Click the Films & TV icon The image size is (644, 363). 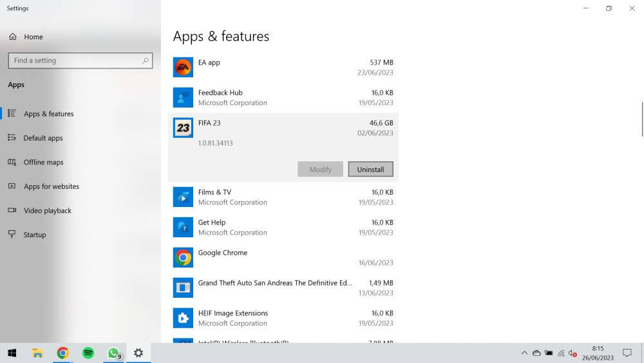(x=183, y=197)
